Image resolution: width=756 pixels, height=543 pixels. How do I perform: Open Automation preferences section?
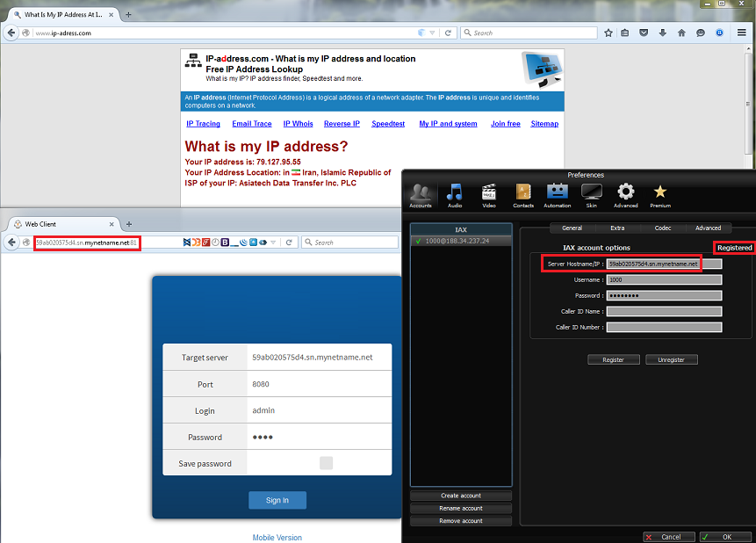[x=558, y=195]
